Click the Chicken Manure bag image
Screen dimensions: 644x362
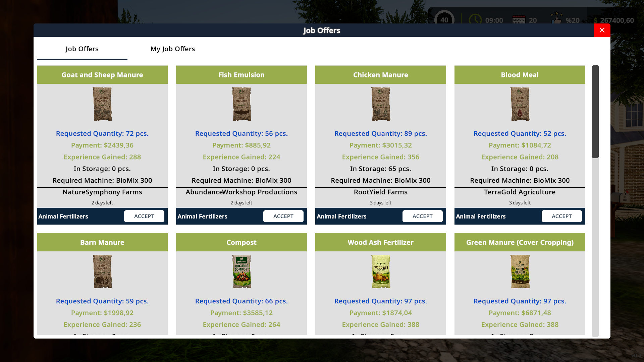click(x=381, y=104)
